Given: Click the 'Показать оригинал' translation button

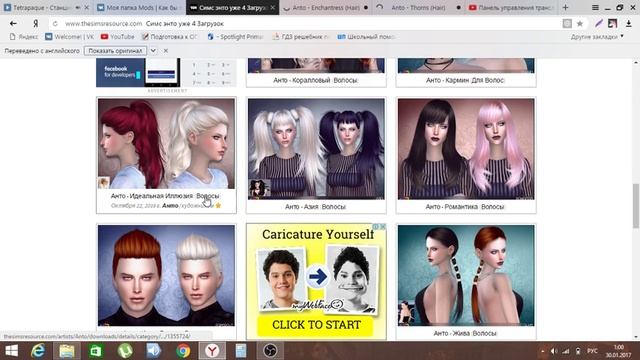Looking at the screenshot, I should click(115, 51).
